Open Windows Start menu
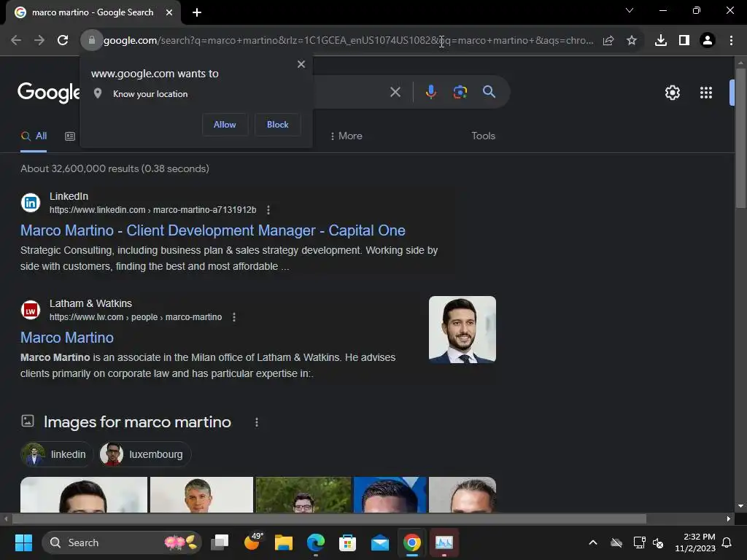The height and width of the screenshot is (560, 747). tap(23, 542)
